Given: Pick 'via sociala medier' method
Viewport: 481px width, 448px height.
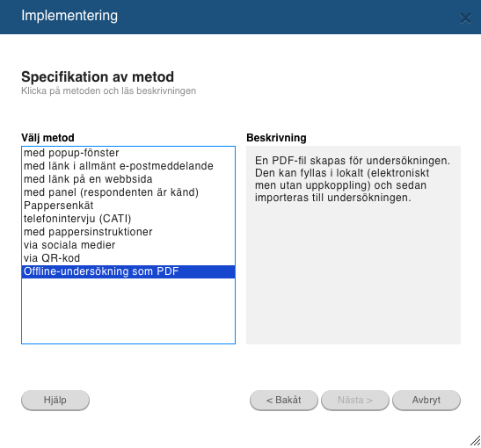Looking at the screenshot, I should coord(128,245).
